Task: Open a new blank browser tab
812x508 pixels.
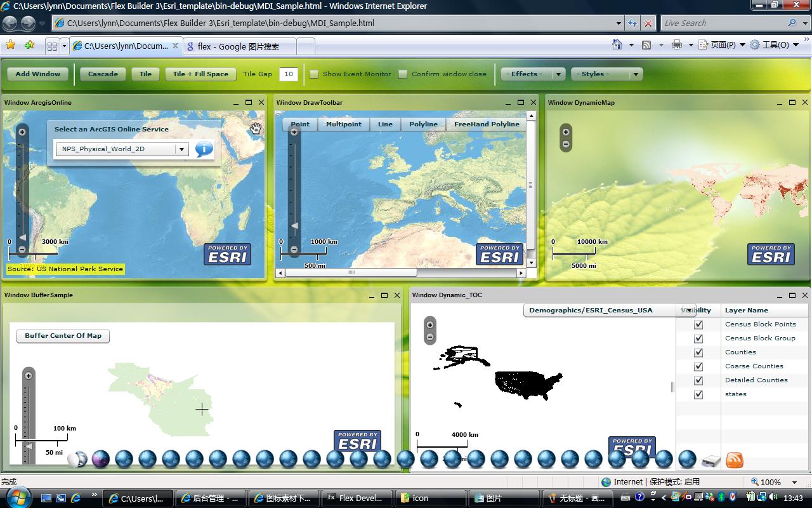Action: pyautogui.click(x=305, y=46)
